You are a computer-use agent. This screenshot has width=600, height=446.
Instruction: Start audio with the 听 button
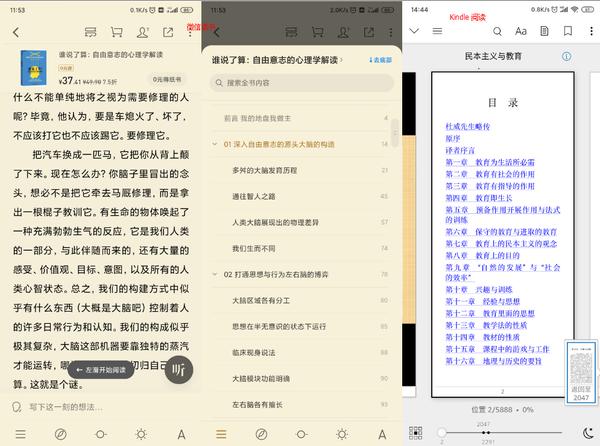click(x=179, y=369)
